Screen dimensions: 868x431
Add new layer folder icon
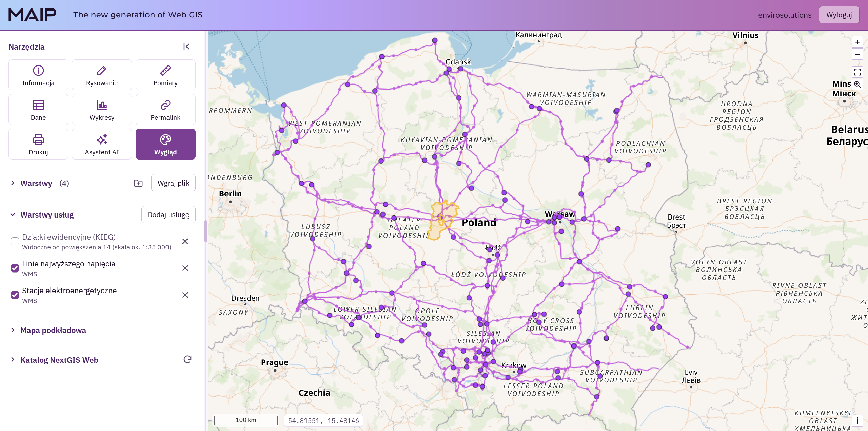coord(138,183)
